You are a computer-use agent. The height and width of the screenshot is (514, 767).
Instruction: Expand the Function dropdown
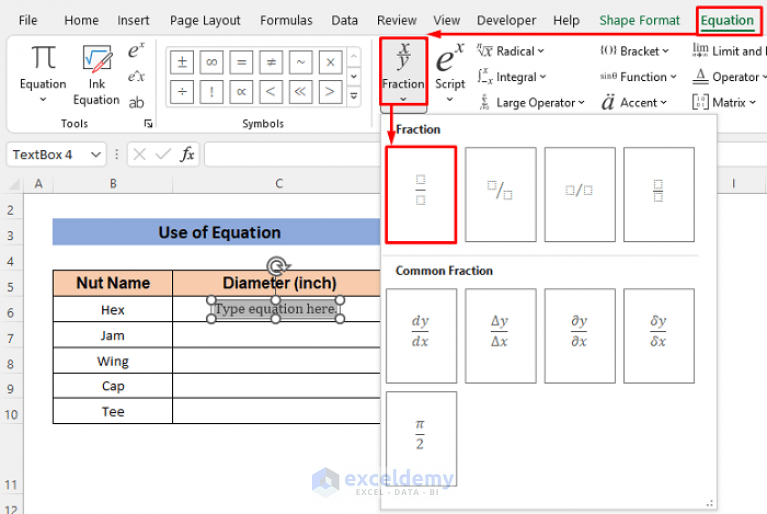coord(638,77)
